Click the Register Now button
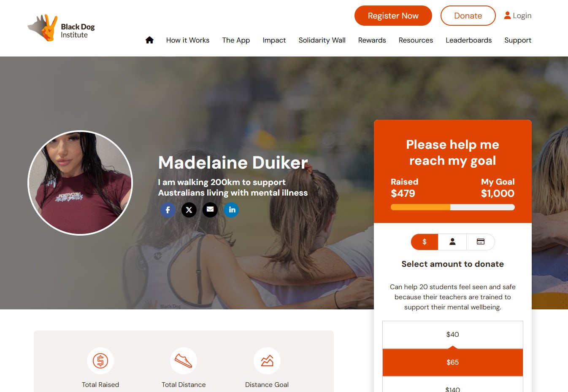 tap(393, 16)
